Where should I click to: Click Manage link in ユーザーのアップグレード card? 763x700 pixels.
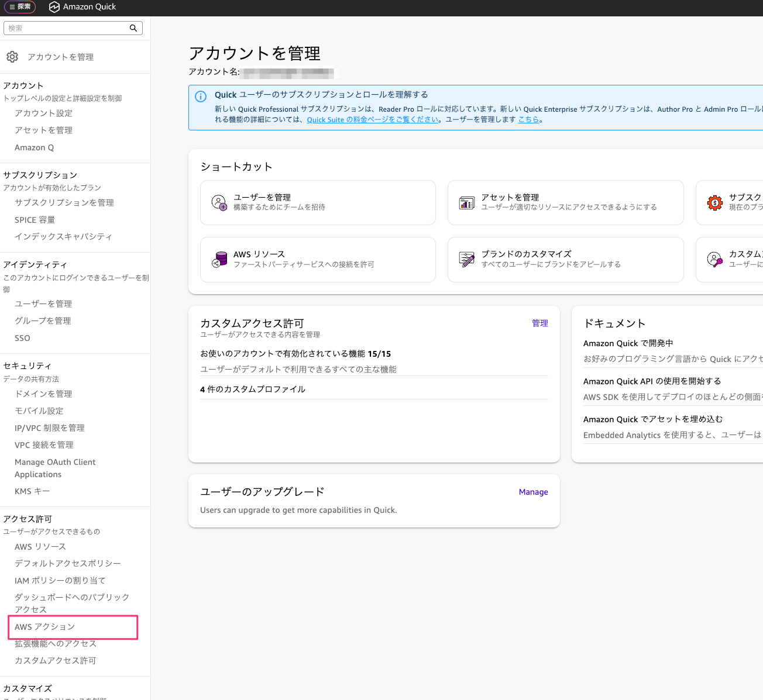pos(534,492)
